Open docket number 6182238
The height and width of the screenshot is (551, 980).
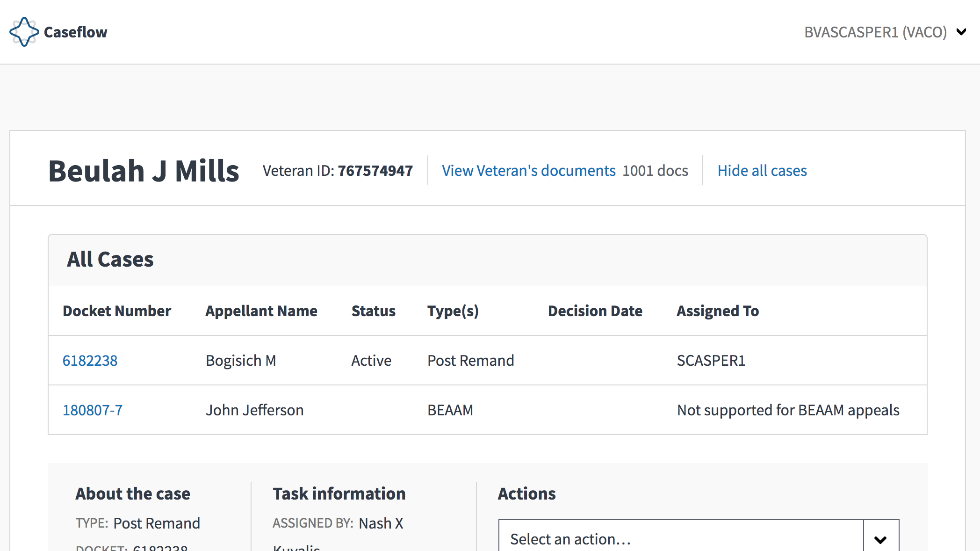[90, 360]
